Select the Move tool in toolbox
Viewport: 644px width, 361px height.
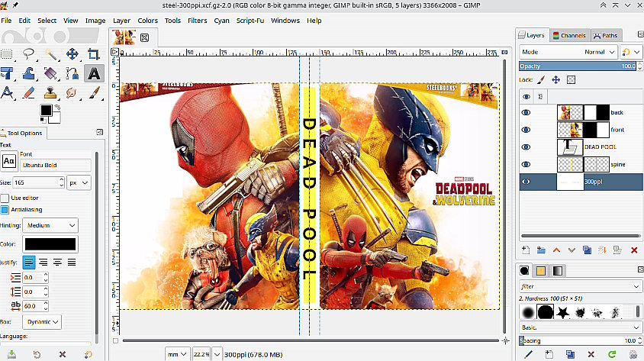[x=72, y=54]
